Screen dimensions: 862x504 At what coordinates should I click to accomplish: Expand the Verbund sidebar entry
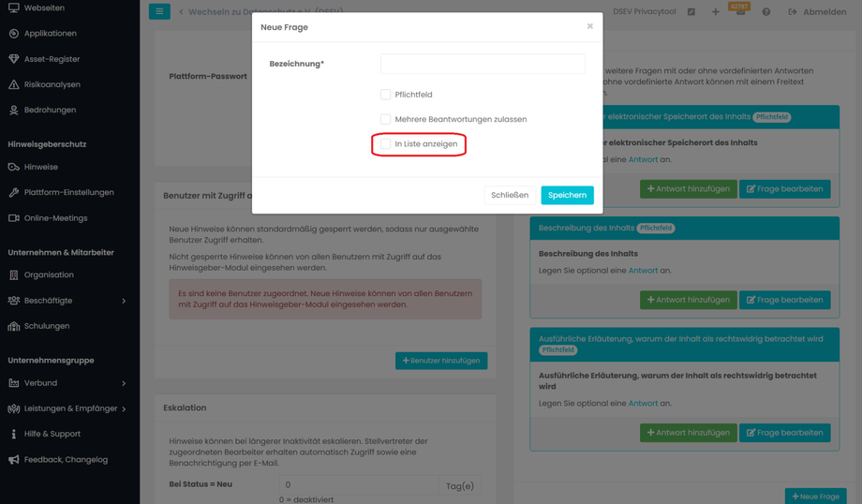click(124, 383)
